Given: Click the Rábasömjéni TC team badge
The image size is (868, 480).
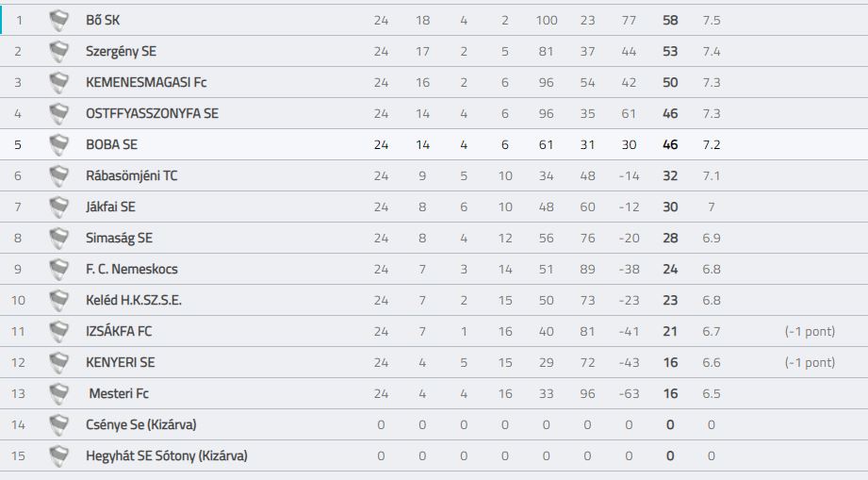Looking at the screenshot, I should coord(58,175).
